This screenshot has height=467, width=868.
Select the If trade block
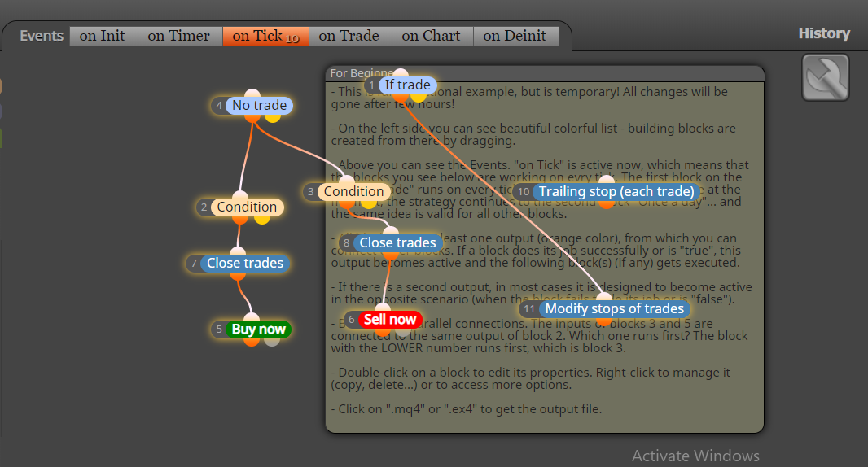click(x=407, y=85)
